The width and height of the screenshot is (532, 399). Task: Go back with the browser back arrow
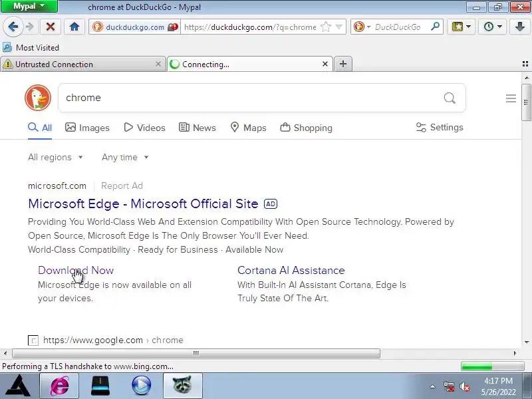tap(13, 27)
